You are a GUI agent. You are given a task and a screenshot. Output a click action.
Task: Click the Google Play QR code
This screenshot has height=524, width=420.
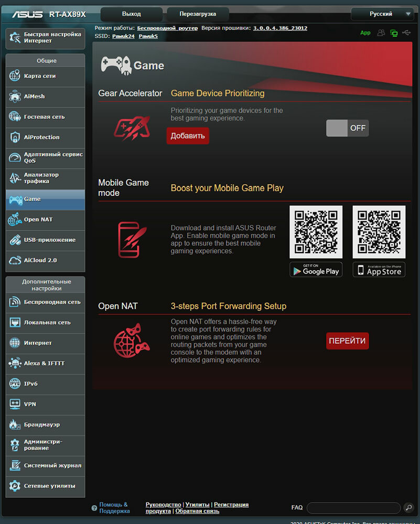pos(316,232)
